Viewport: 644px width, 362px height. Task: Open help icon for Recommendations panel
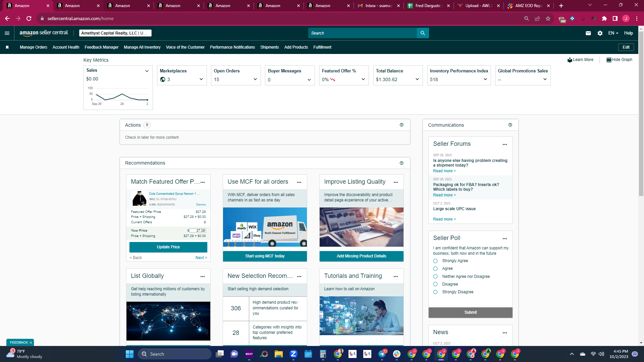[401, 163]
